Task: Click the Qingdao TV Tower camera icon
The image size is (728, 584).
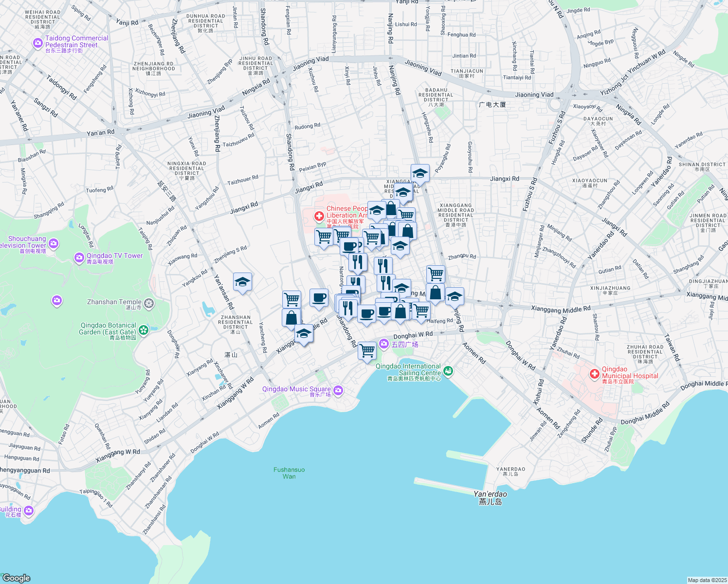Action: coord(79,257)
